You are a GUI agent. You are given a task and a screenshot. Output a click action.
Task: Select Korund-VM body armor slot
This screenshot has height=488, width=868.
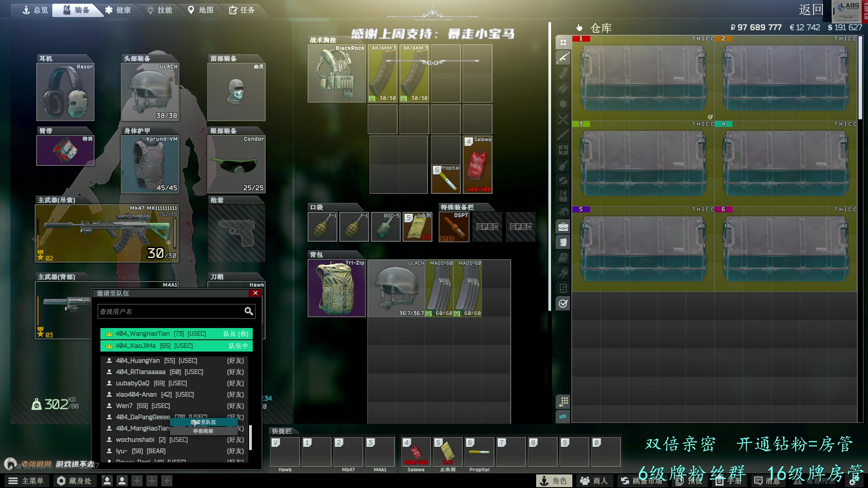point(150,164)
